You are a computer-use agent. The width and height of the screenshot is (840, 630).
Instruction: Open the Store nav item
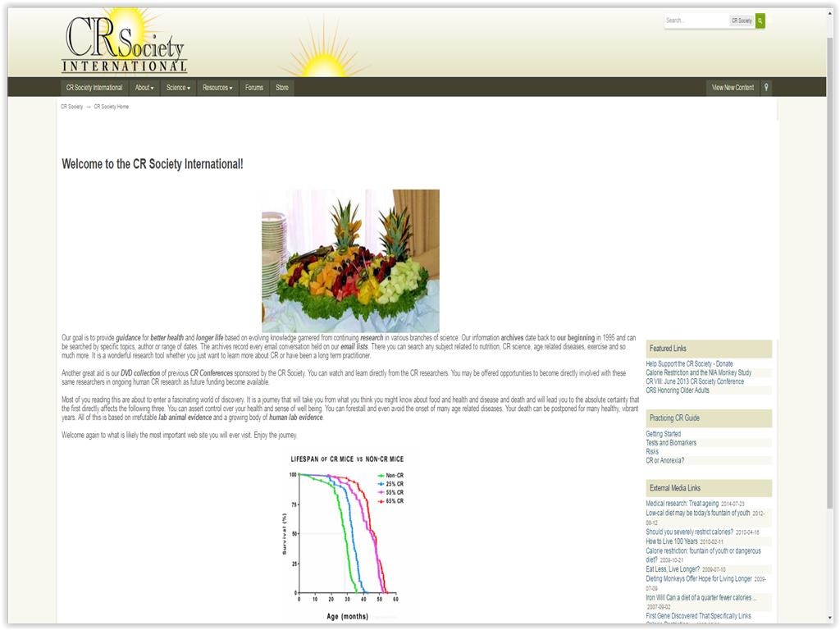tap(282, 87)
